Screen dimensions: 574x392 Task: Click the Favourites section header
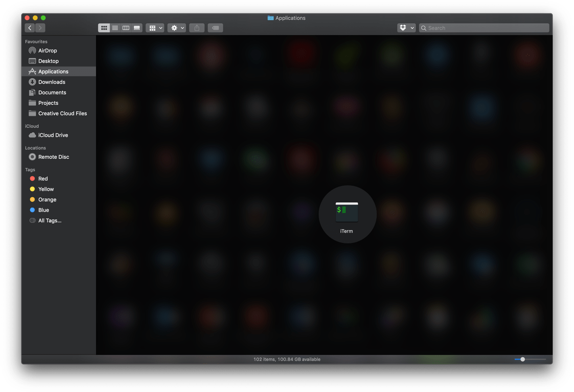[x=36, y=41]
